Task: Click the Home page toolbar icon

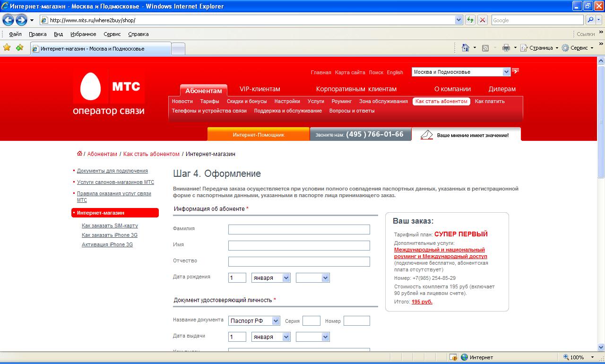Action: click(x=466, y=48)
